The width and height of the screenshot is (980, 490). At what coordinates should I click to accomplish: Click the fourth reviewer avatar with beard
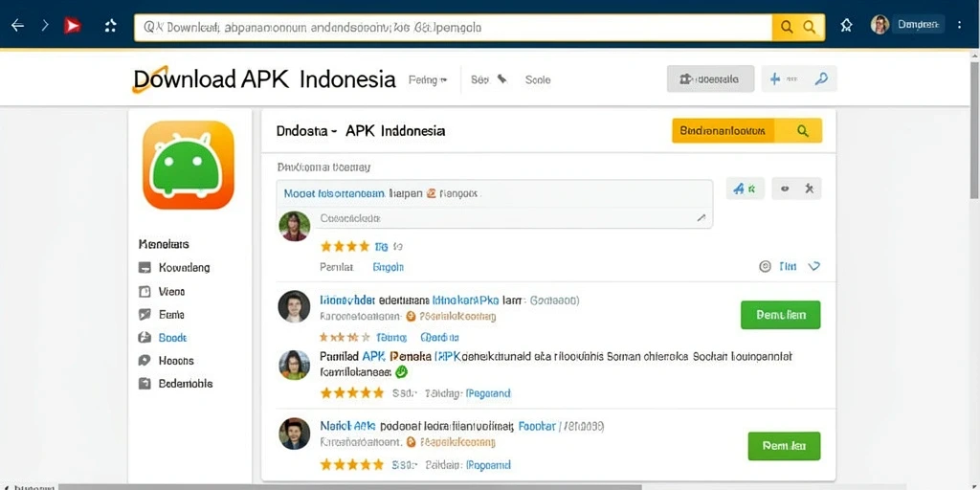(294, 434)
